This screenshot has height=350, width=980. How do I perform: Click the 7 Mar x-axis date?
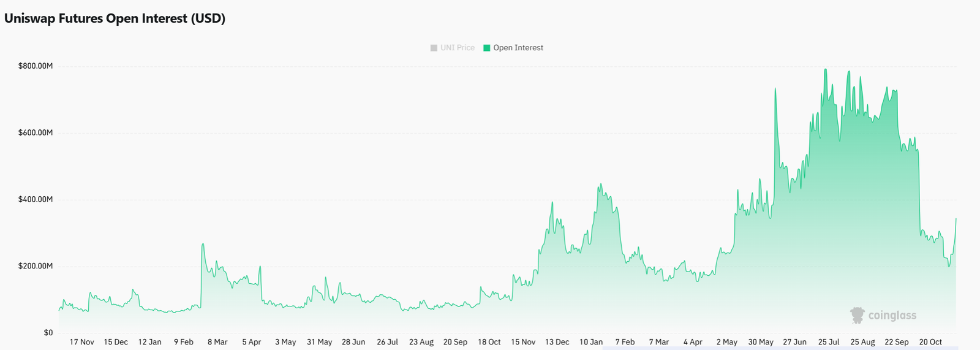point(659,342)
